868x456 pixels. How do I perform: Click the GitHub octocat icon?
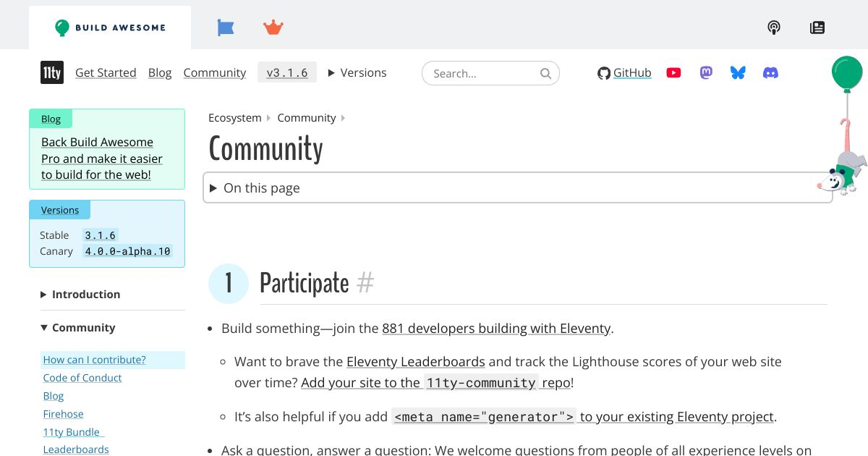(604, 73)
